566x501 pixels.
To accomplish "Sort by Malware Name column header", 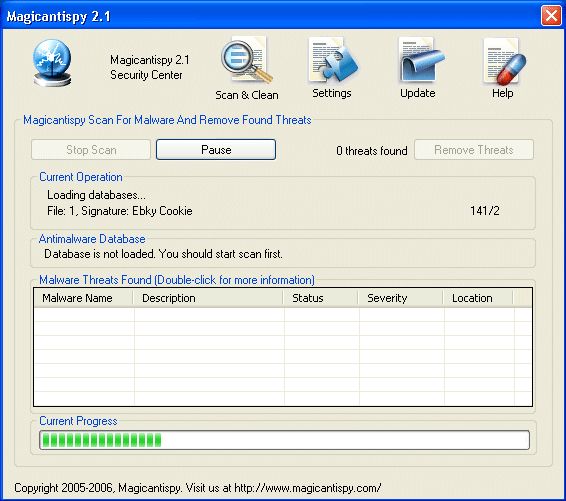I will coord(83,298).
